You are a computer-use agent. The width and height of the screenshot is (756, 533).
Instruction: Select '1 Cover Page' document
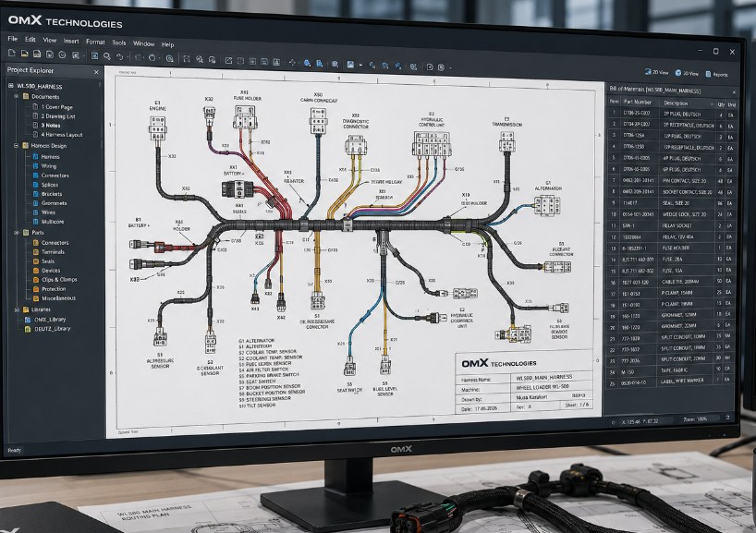click(56, 107)
